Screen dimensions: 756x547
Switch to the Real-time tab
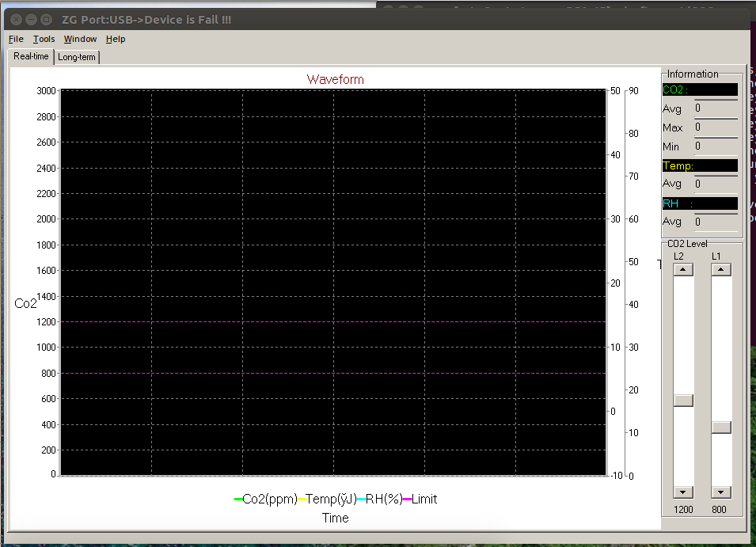tap(31, 56)
